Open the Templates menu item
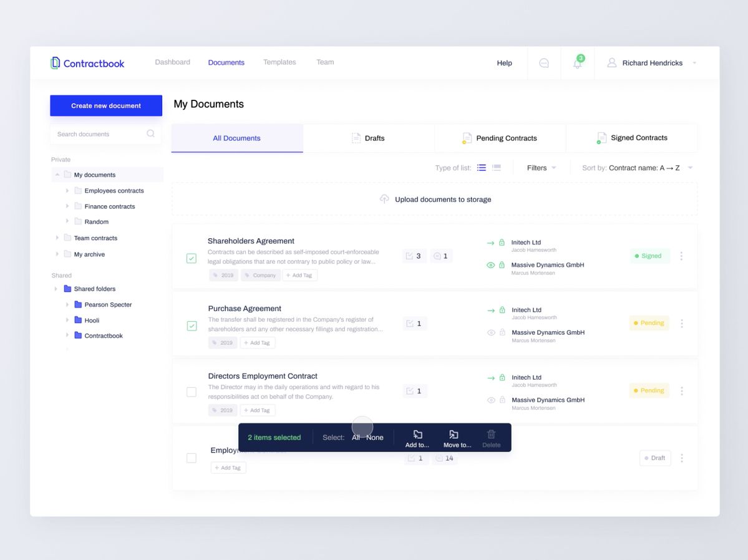 pyautogui.click(x=279, y=62)
